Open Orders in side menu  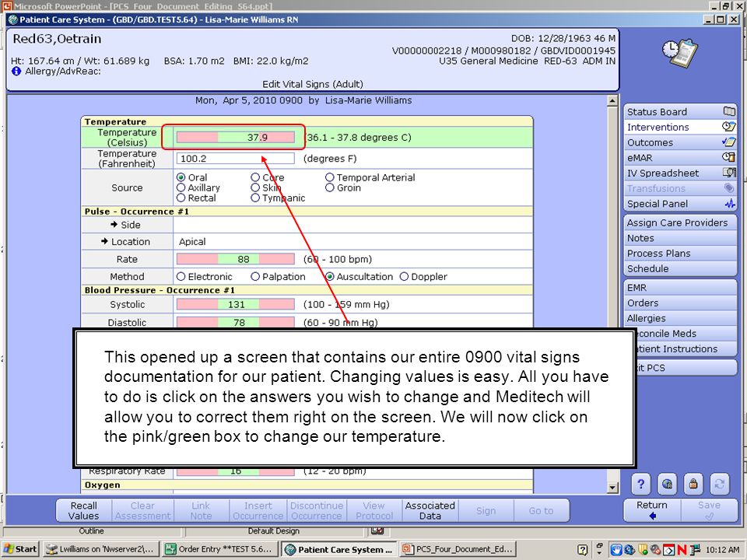coord(680,303)
